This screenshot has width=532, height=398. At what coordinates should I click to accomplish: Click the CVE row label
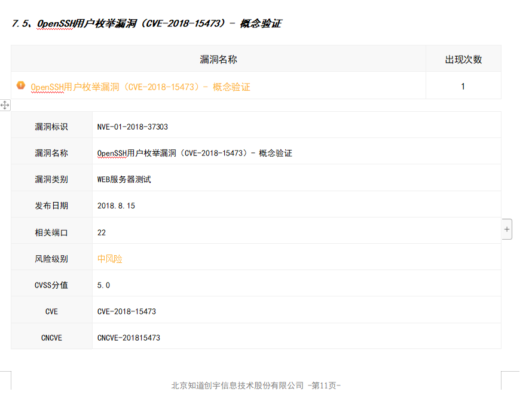click(x=51, y=312)
